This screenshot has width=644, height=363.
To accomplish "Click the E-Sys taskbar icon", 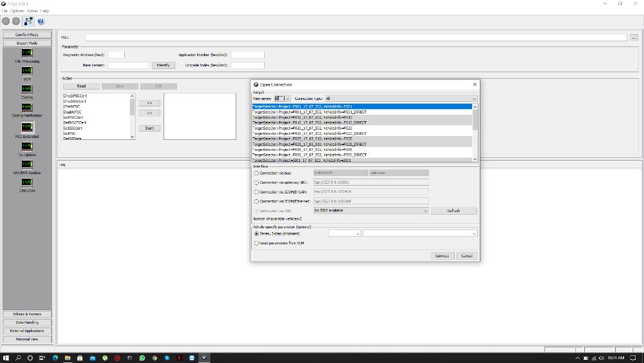I will tap(204, 358).
